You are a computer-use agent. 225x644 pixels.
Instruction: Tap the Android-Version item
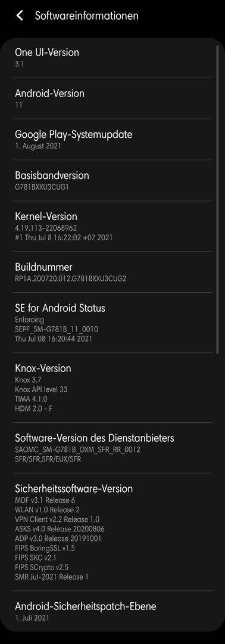point(112,98)
